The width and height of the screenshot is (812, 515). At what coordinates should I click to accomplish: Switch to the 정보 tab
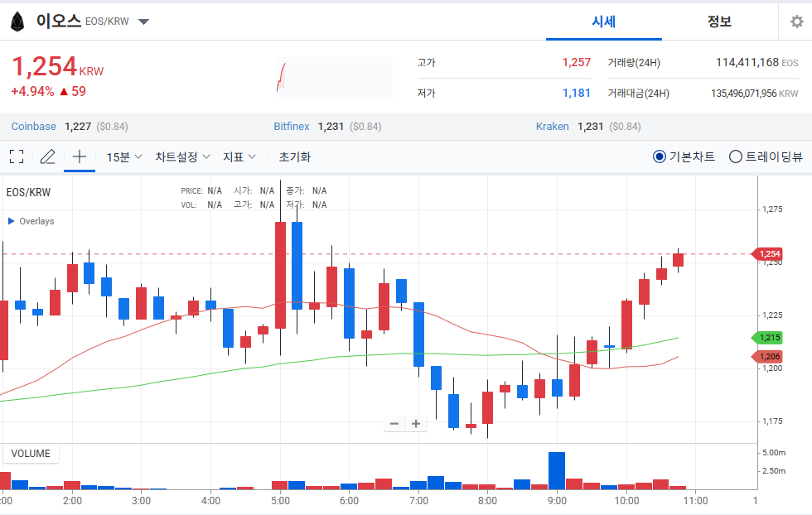[x=720, y=22]
